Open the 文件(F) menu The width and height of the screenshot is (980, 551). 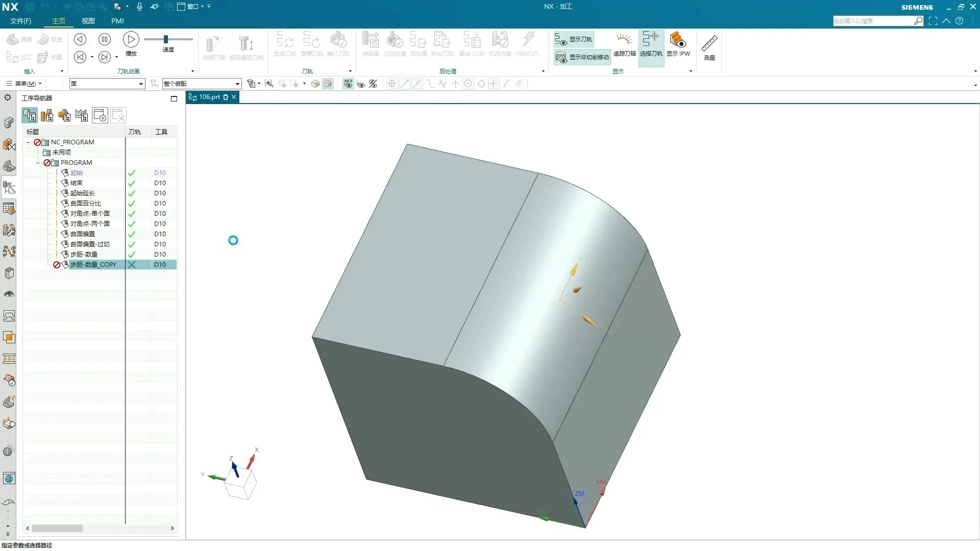point(20,21)
